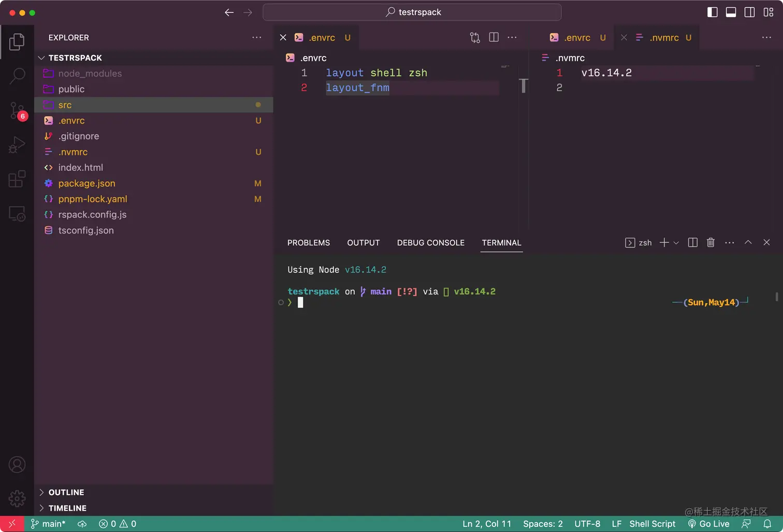The image size is (783, 532).
Task: Collapse the TESTRSPACK folder section
Action: (x=154, y=58)
